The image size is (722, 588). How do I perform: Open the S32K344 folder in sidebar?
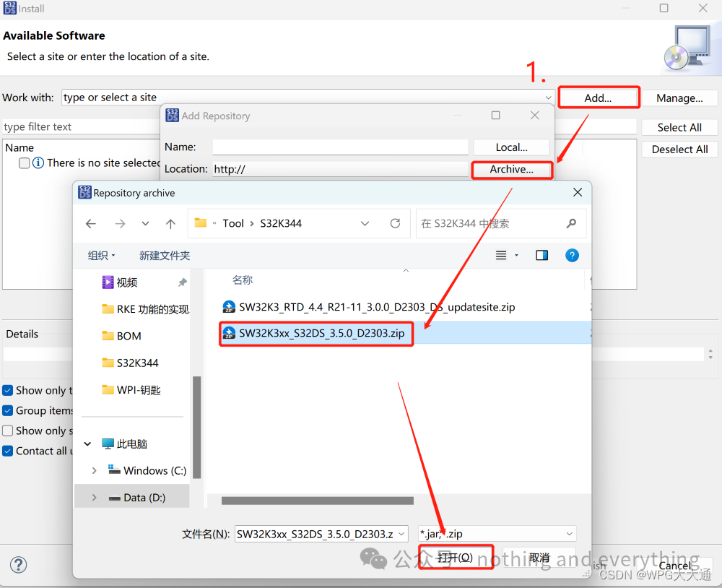pyautogui.click(x=130, y=363)
